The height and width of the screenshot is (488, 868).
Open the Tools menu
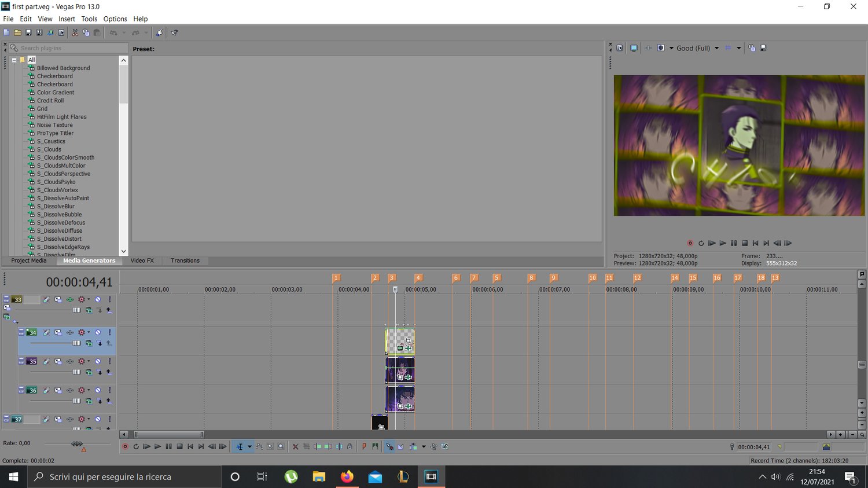(89, 19)
